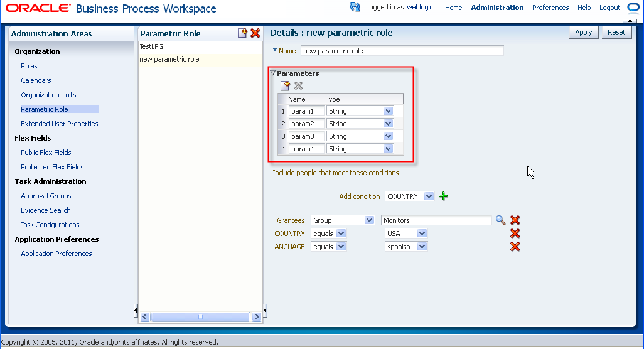Open the Grantees Group dropdown
The height and width of the screenshot is (349, 644).
pos(369,220)
